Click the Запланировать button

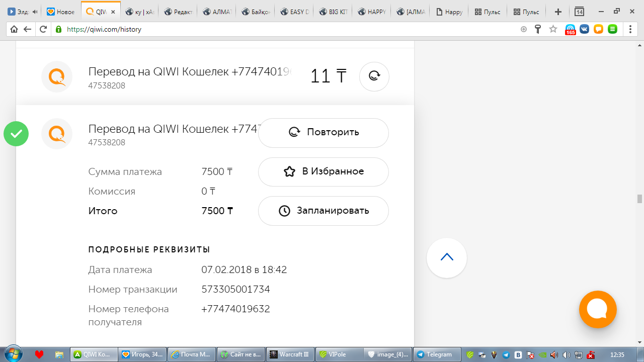click(324, 211)
